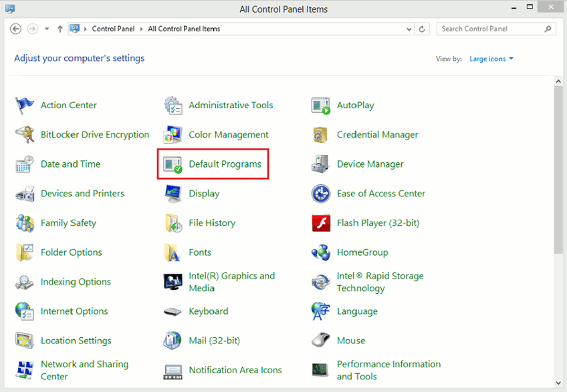Viewport: 567px width, 392px height.
Task: Open the Display monitor icon
Action: [x=173, y=194]
